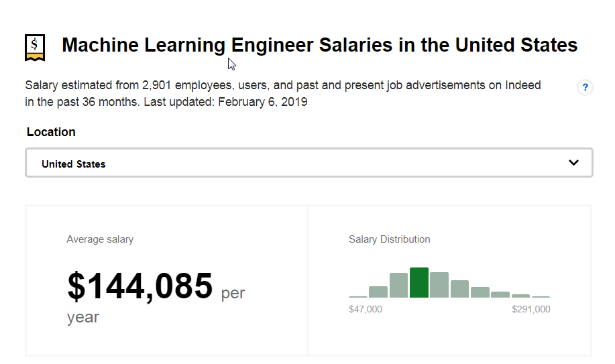Click the blue question mark help icon
The height and width of the screenshot is (364, 615).
(x=585, y=87)
